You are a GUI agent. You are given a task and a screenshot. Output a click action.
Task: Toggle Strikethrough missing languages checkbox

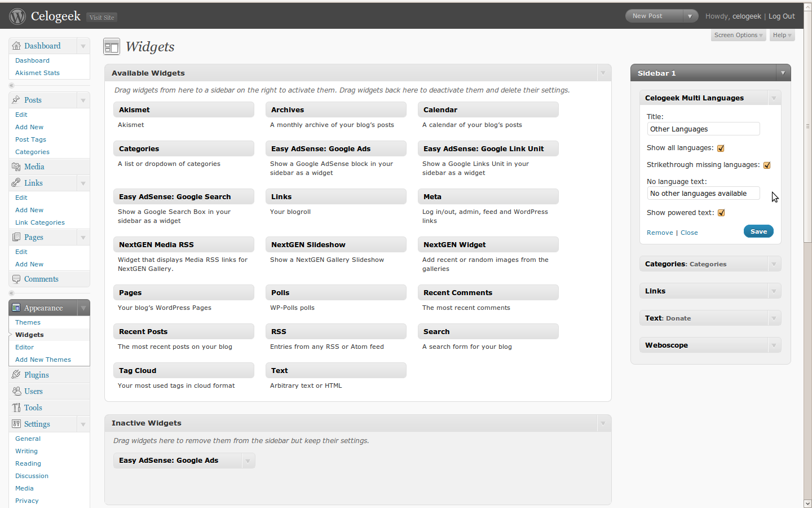tap(767, 165)
